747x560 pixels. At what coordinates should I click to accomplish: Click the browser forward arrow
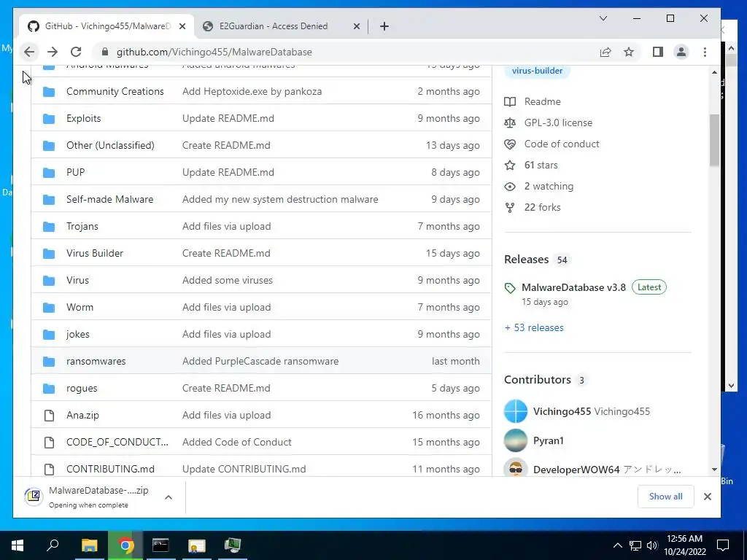point(53,52)
